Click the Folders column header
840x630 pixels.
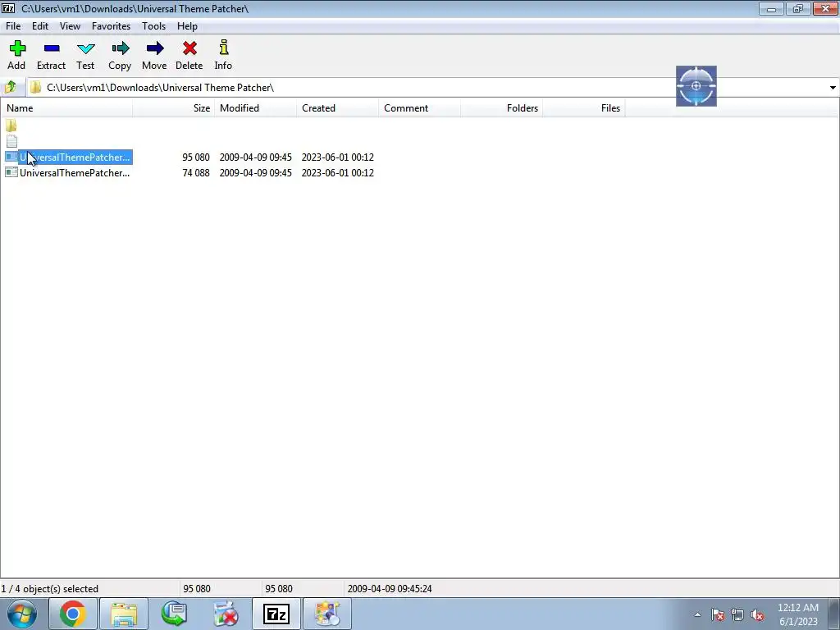click(501, 108)
